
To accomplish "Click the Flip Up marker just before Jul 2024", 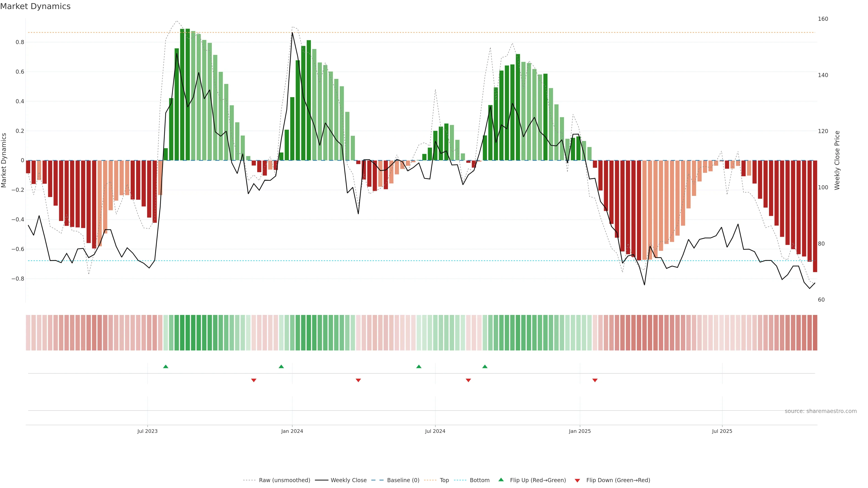I will [419, 366].
